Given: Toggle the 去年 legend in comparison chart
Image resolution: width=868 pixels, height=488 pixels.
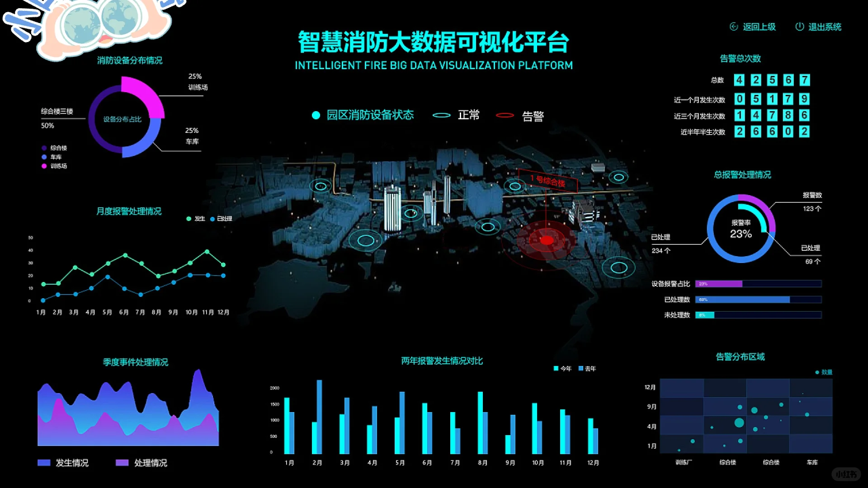Looking at the screenshot, I should (x=582, y=368).
